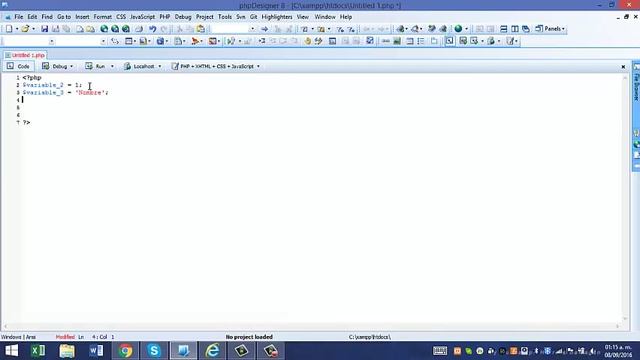Viewport: 640px width, 360px height.
Task: Open the Project menu
Action: click(x=204, y=17)
